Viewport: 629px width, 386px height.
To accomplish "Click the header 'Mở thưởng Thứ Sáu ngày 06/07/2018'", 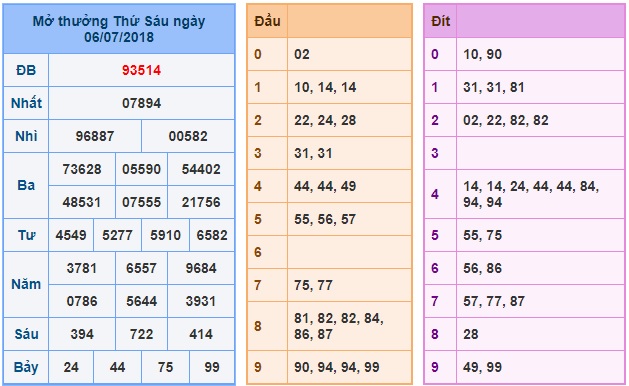I will coord(119,29).
